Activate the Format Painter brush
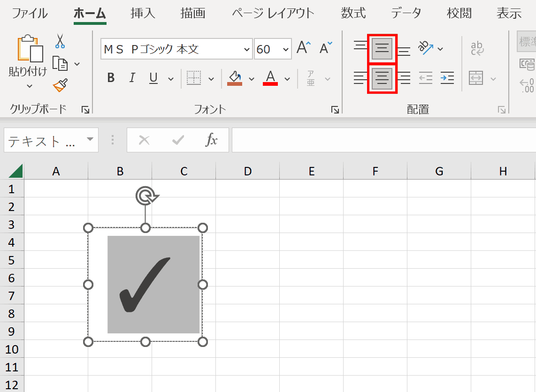 [x=60, y=85]
